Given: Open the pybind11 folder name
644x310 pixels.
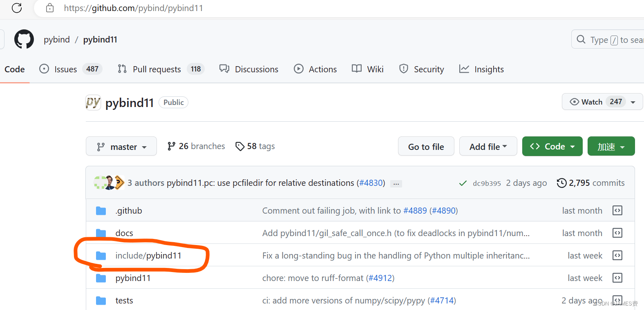Looking at the screenshot, I should tap(133, 278).
